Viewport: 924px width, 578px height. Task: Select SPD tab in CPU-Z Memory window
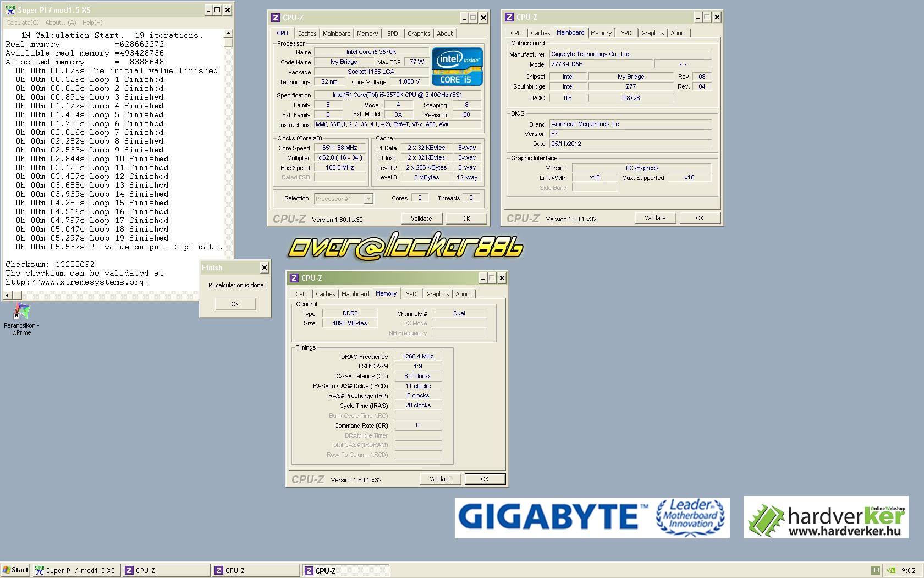pos(411,294)
